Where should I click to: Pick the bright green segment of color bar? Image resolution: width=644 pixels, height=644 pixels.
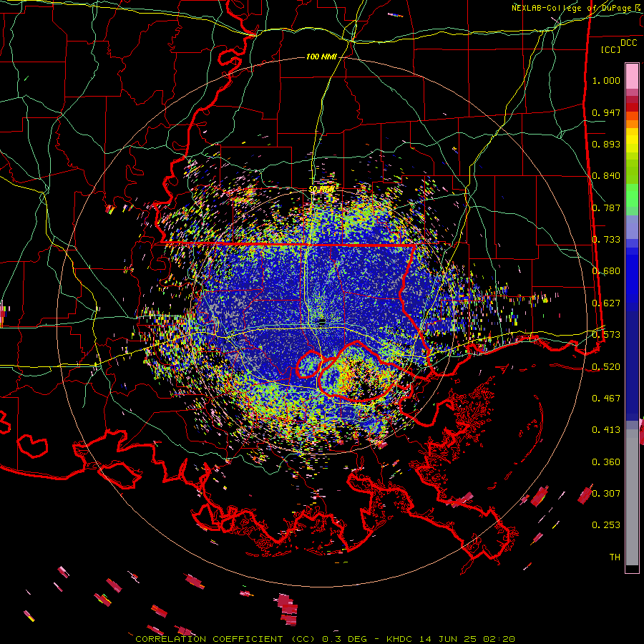632,195
